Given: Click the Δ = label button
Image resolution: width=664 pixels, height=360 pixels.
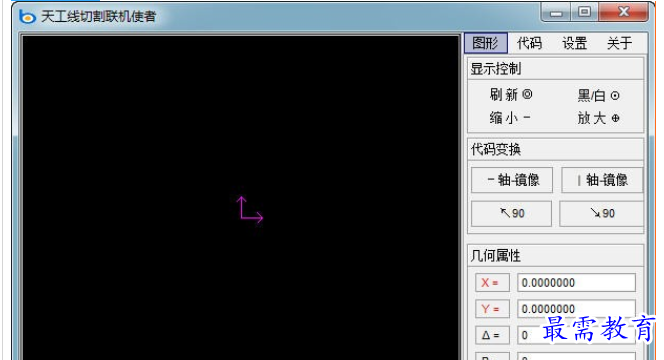Looking at the screenshot, I should (x=492, y=335).
